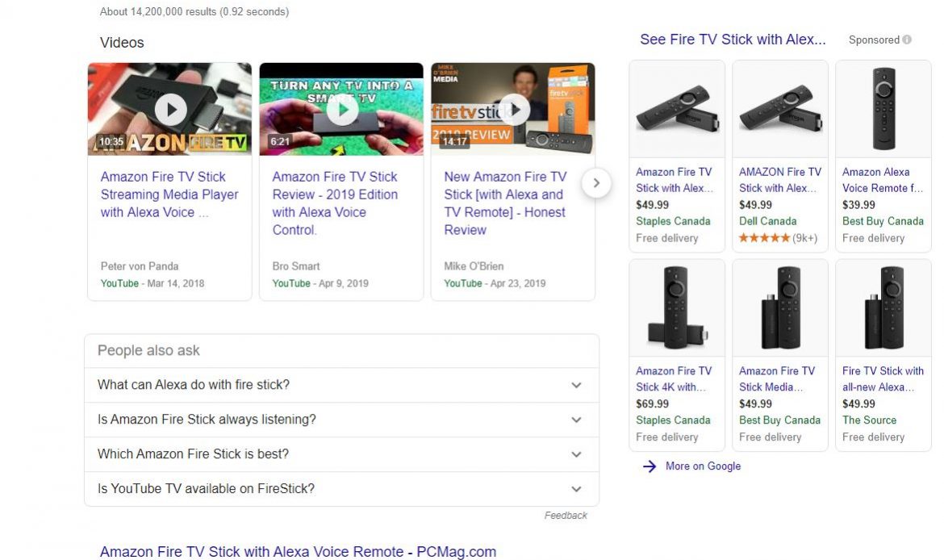Click the $39.99 price
Screen dimensions: 944x560
858,205
